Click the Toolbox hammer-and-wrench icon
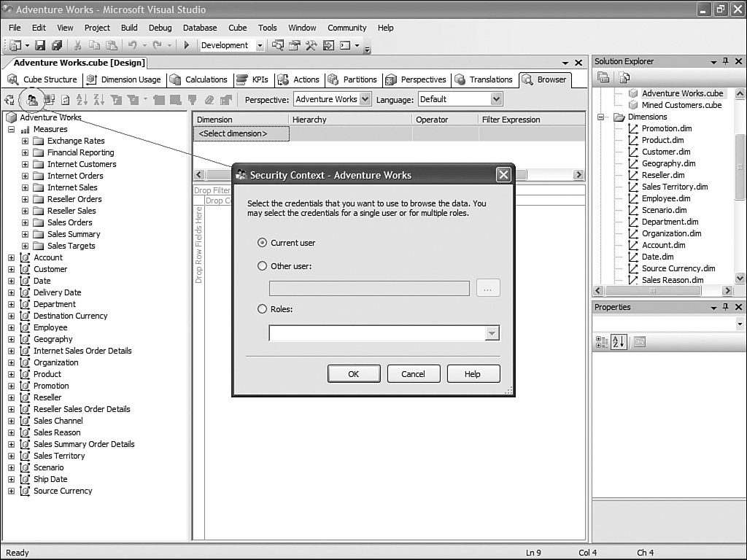This screenshot has height=560, width=747. click(x=311, y=45)
